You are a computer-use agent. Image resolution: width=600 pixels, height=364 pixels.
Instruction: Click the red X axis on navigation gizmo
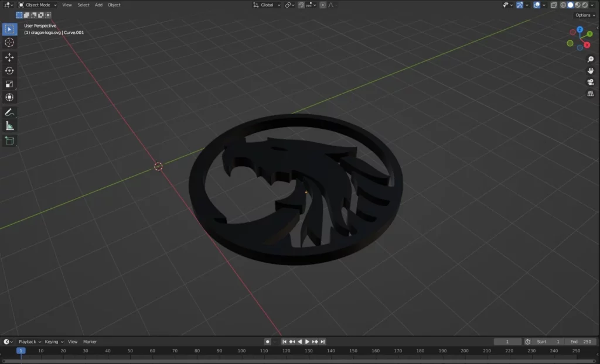pos(587,44)
